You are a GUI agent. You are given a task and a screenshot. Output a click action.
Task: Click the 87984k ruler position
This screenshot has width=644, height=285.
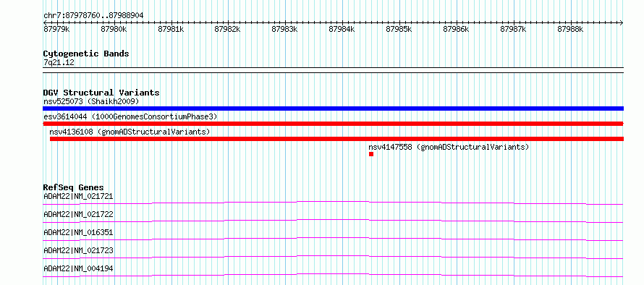click(342, 29)
